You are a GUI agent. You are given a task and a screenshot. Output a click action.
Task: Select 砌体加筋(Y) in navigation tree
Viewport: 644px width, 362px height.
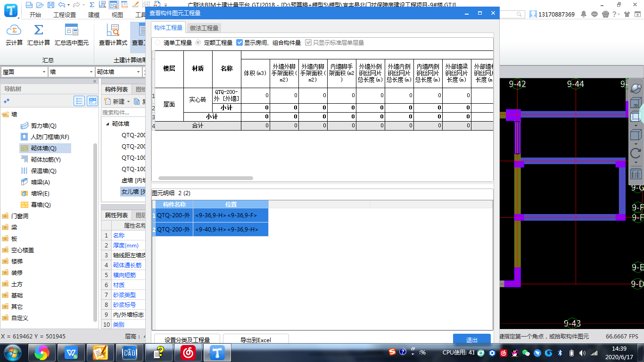coord(46,159)
